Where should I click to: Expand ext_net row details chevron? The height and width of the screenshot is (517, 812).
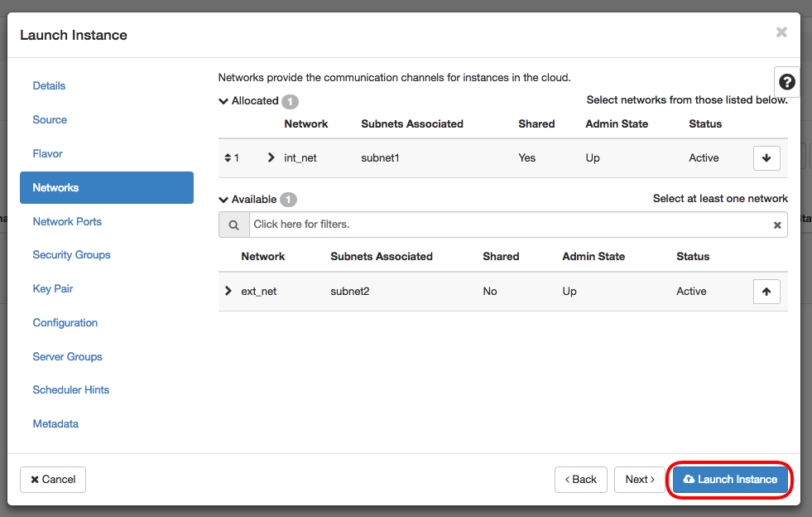pyautogui.click(x=228, y=291)
